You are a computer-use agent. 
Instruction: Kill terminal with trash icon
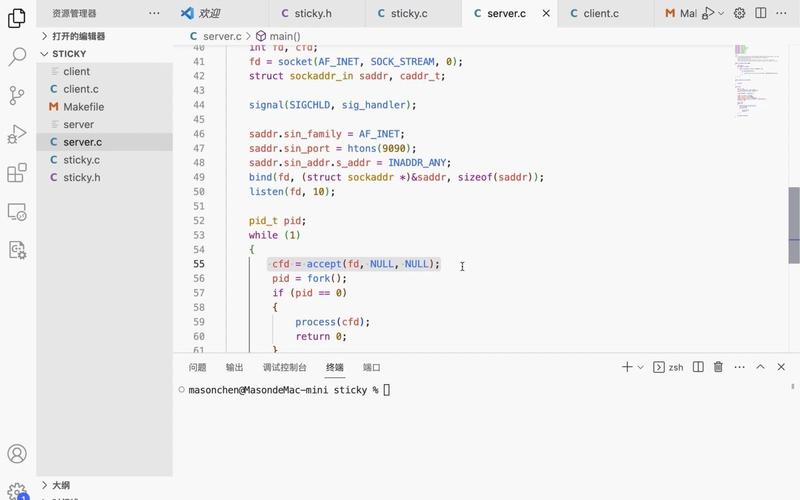tap(718, 367)
